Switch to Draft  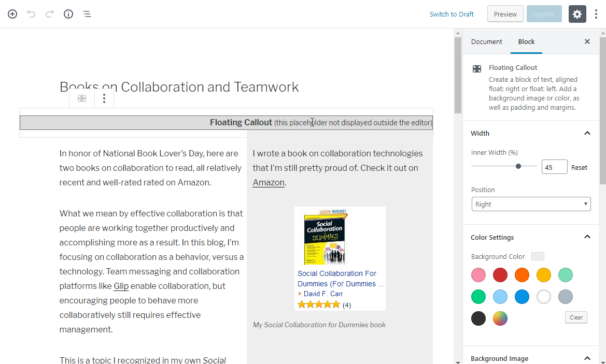pyautogui.click(x=452, y=14)
